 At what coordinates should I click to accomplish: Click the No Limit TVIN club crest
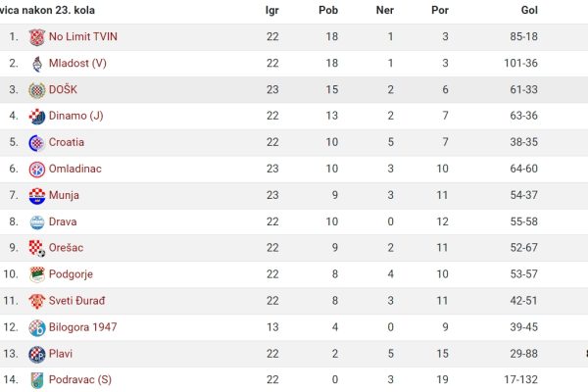click(37, 37)
